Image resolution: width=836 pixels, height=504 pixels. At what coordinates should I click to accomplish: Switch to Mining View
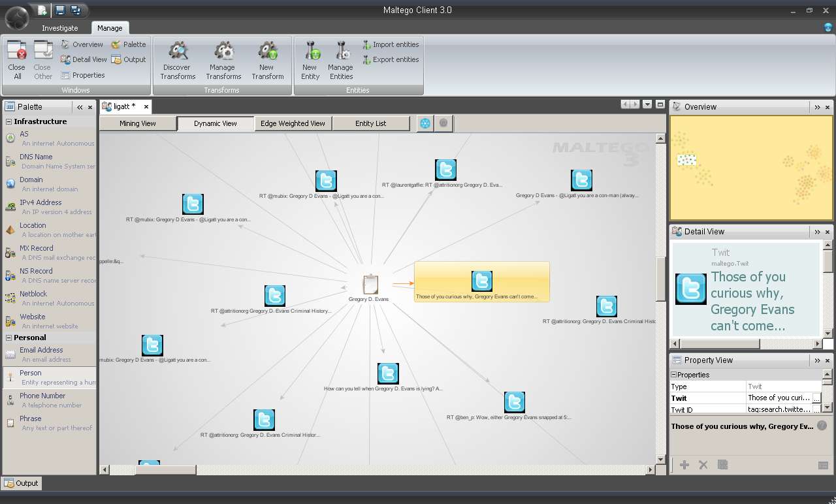tap(138, 123)
